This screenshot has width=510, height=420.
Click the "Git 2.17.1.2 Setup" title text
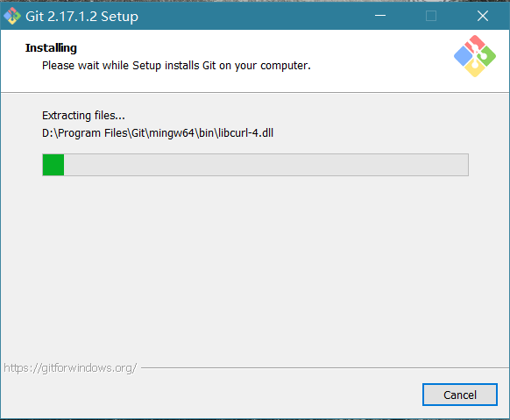82,17
